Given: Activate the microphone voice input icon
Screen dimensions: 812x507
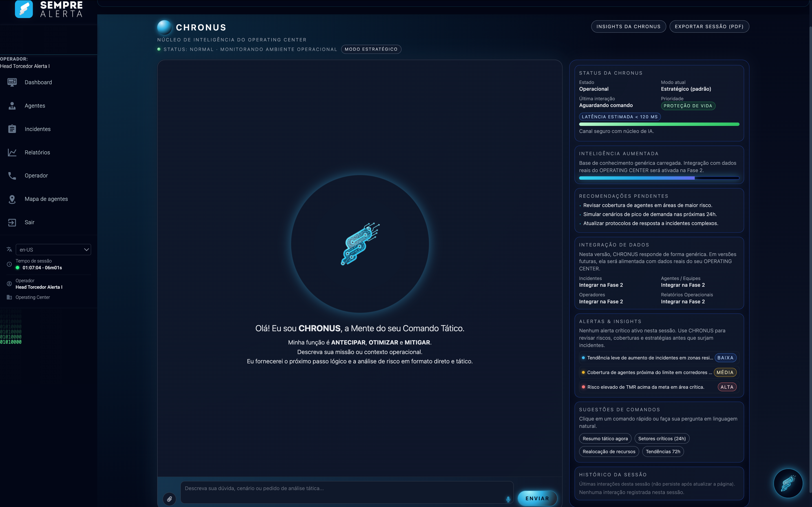Looking at the screenshot, I should tap(508, 499).
